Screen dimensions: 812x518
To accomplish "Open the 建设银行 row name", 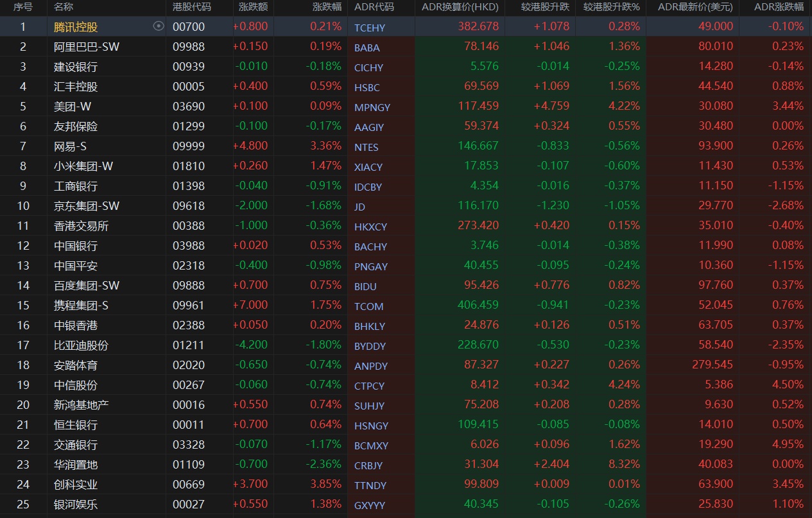I will click(76, 67).
